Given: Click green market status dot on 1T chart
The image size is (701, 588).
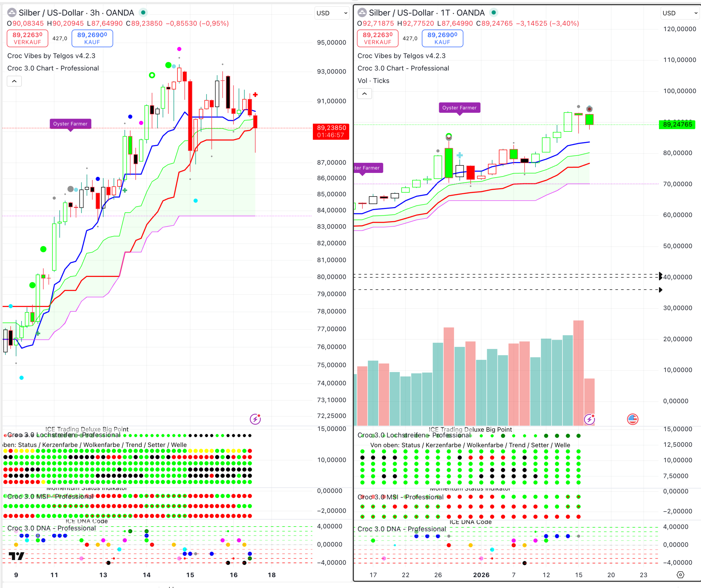Looking at the screenshot, I should pyautogui.click(x=494, y=13).
